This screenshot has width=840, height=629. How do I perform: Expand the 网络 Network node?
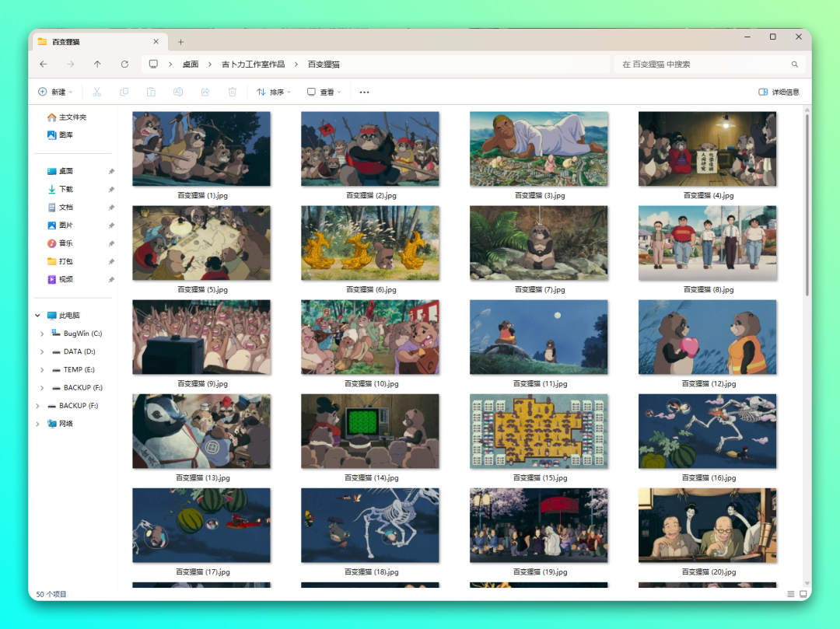(x=37, y=424)
